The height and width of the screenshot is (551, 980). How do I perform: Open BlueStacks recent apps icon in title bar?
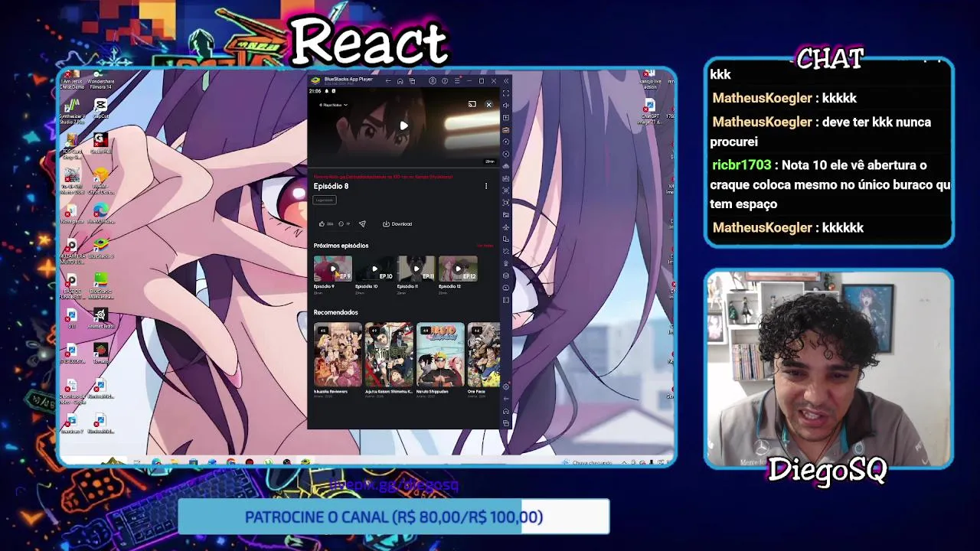[x=412, y=81]
